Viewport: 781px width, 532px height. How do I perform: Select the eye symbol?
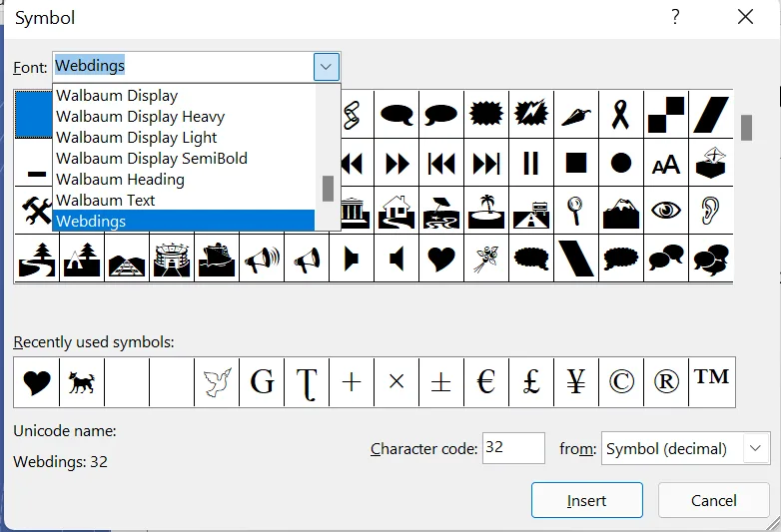(x=666, y=211)
